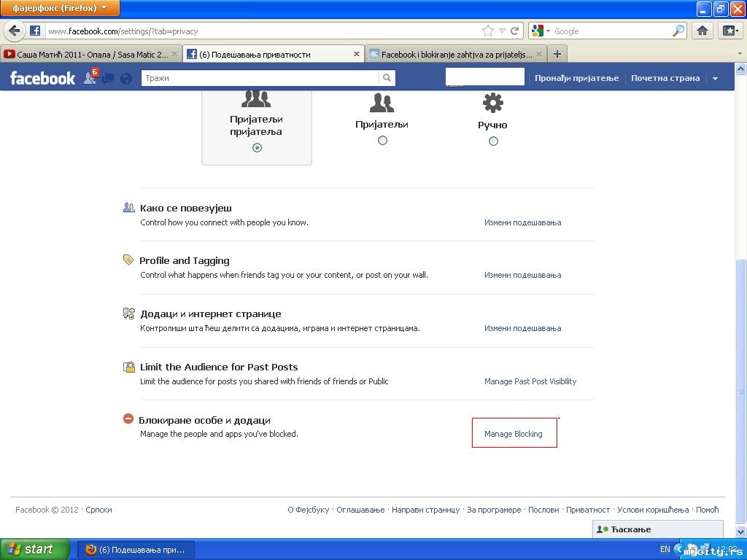This screenshot has width=747, height=560.
Task: Click the chat online status icon
Action: [603, 529]
